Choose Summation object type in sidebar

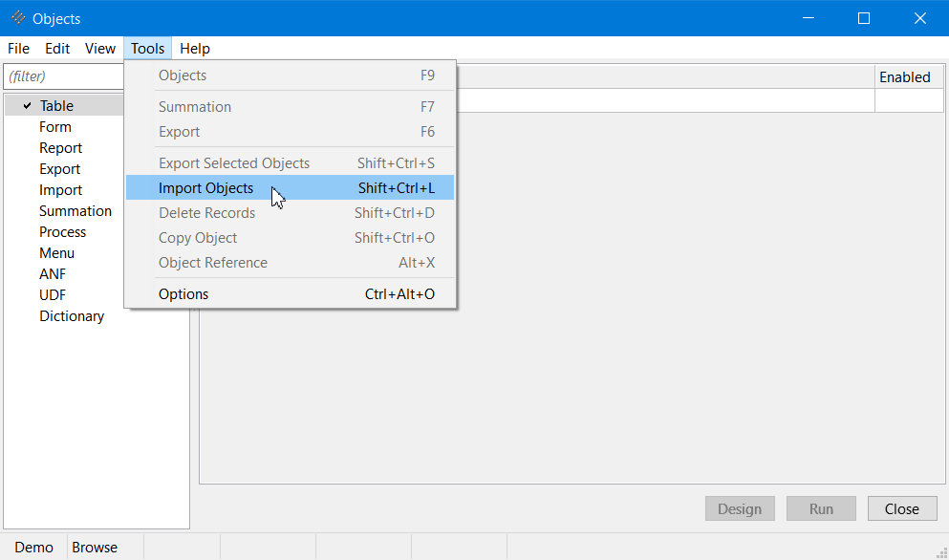coord(75,211)
